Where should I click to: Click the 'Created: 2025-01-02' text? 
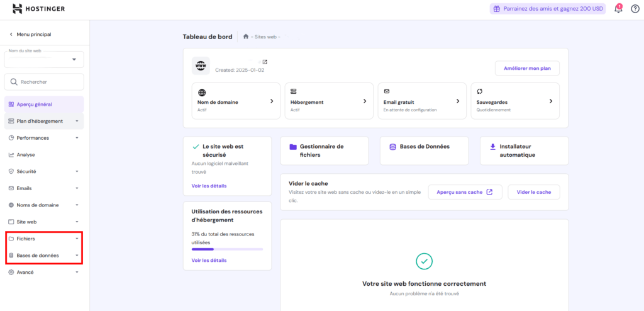[x=240, y=71]
